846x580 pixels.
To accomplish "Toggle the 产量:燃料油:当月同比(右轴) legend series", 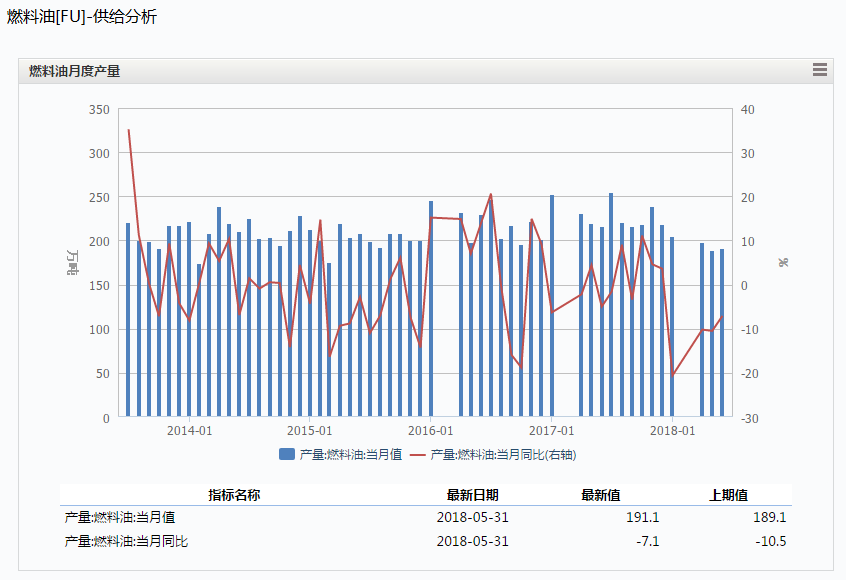I will 502,454.
